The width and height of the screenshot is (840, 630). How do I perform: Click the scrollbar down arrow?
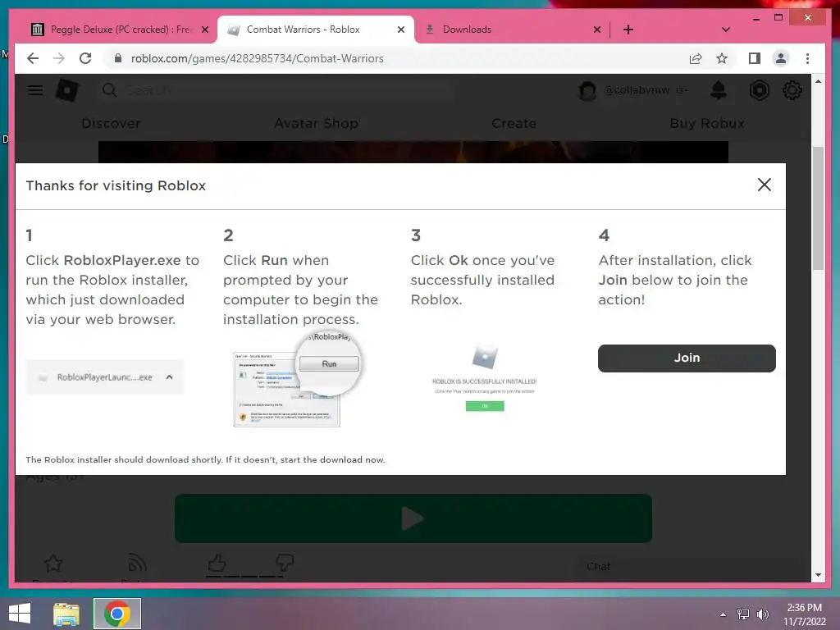tap(818, 575)
